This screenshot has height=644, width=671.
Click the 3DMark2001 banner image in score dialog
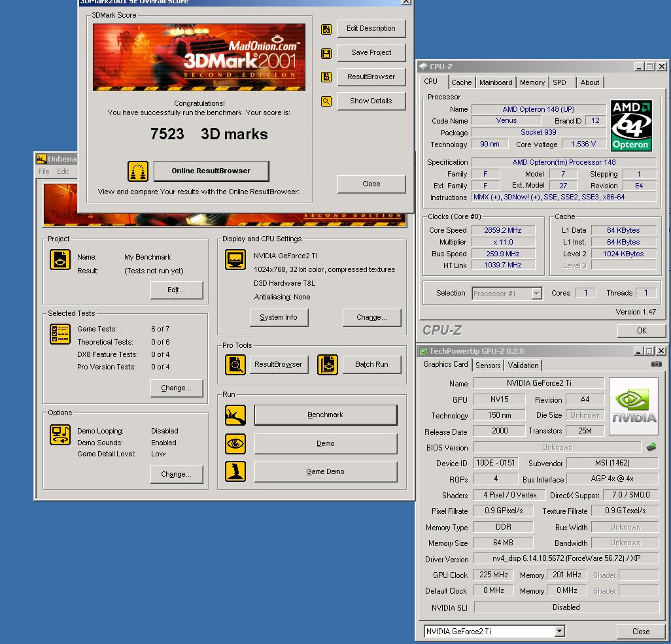click(x=199, y=57)
